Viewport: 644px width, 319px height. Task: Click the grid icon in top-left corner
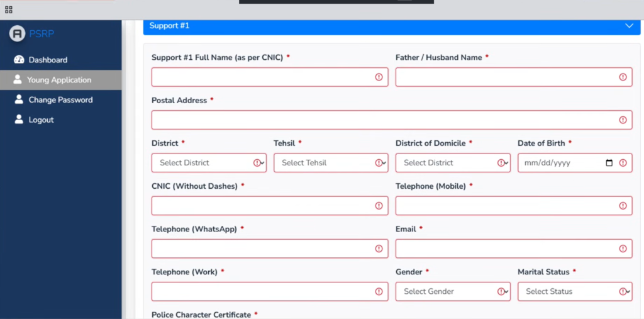point(9,10)
